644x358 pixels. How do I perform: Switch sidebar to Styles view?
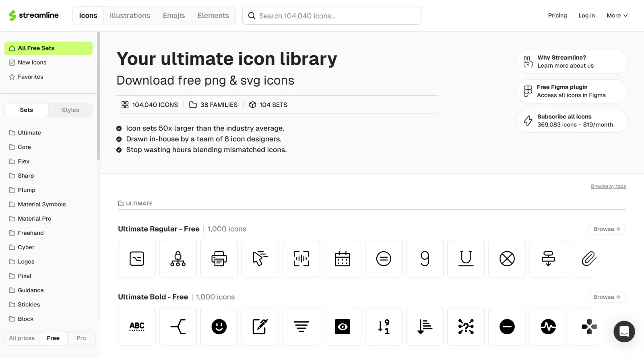click(x=70, y=110)
